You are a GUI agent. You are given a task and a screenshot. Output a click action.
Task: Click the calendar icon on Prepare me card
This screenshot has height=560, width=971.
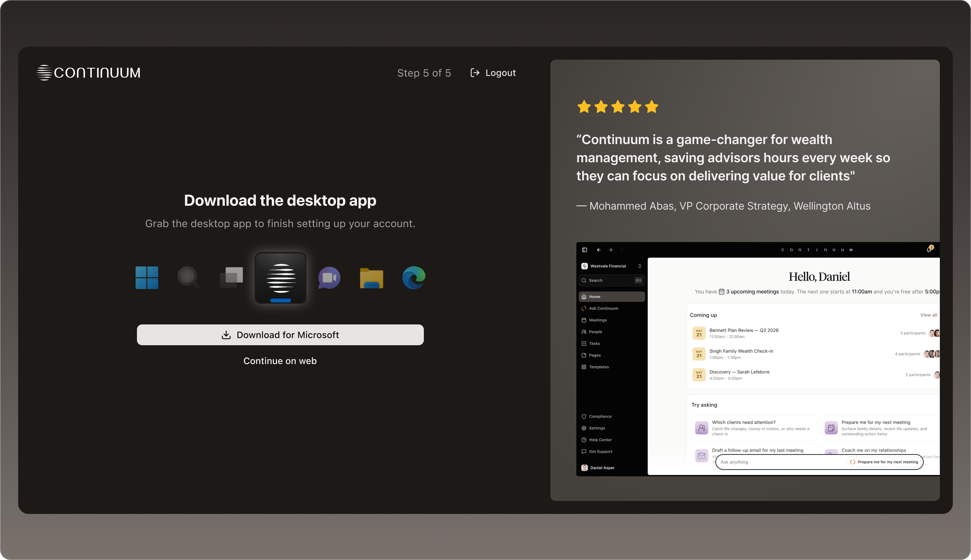[x=831, y=428]
